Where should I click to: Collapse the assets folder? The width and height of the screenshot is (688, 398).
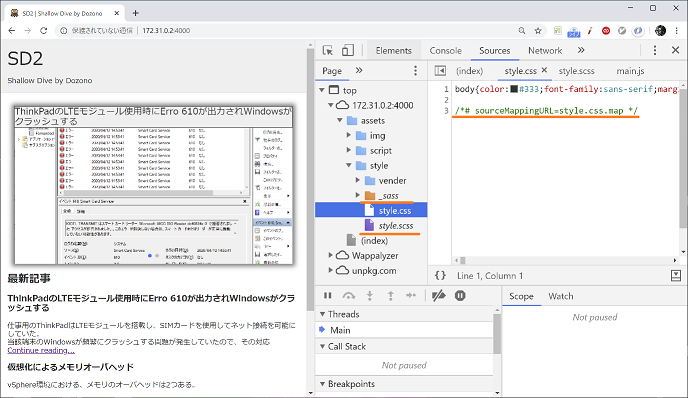(x=340, y=120)
